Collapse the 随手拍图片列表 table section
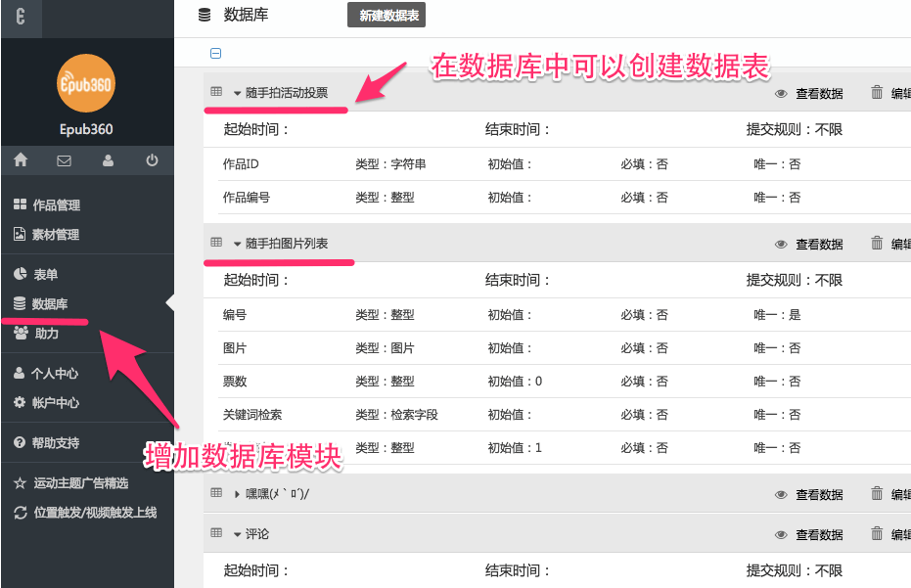 pos(238,244)
